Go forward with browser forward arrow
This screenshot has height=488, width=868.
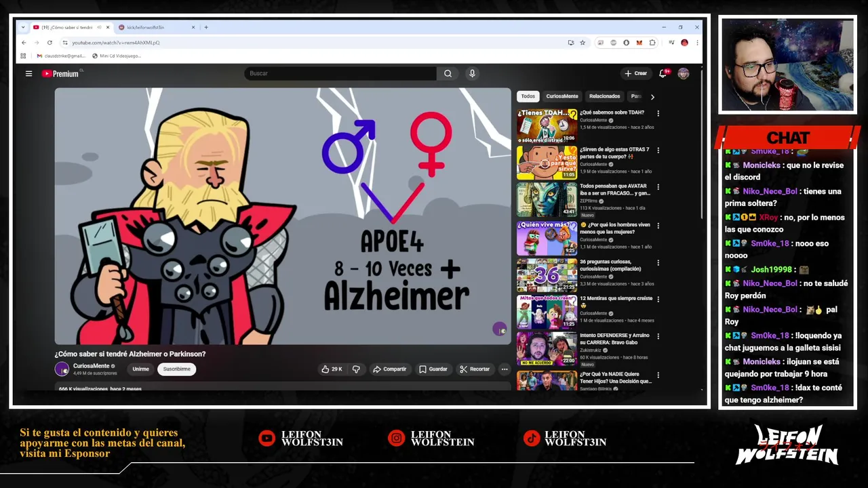pos(37,43)
